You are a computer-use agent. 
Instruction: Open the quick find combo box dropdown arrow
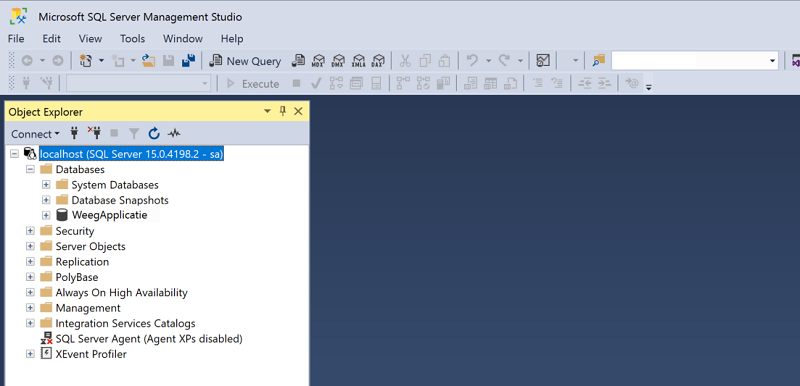(772, 61)
